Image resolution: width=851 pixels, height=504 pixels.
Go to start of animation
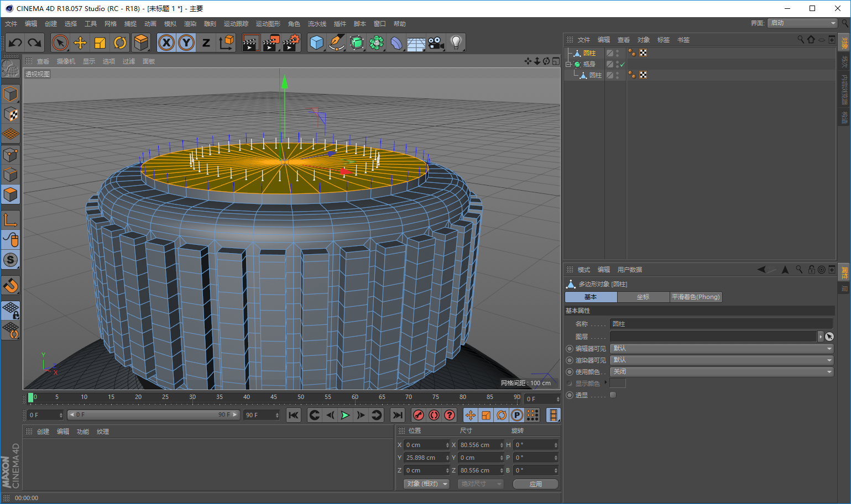click(294, 415)
